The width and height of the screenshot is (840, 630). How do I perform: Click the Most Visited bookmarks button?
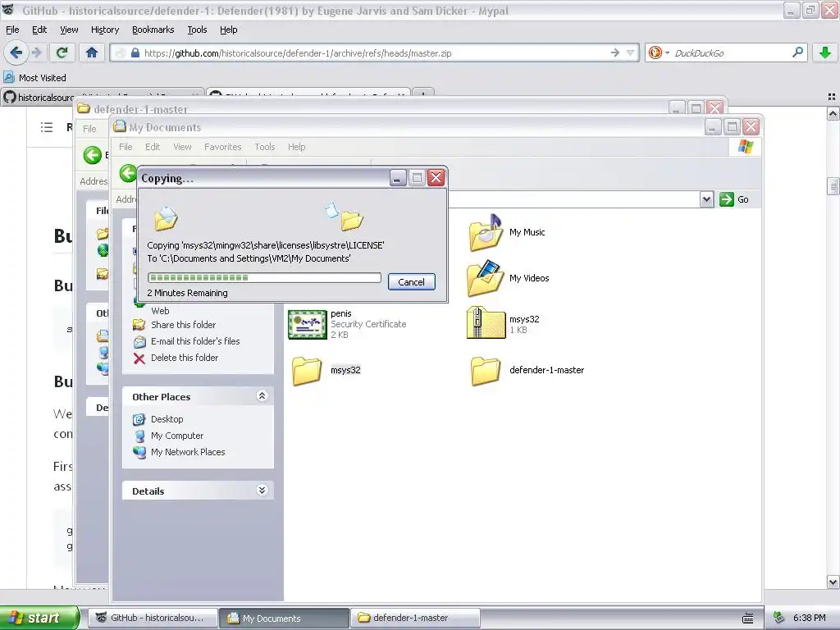(x=35, y=78)
